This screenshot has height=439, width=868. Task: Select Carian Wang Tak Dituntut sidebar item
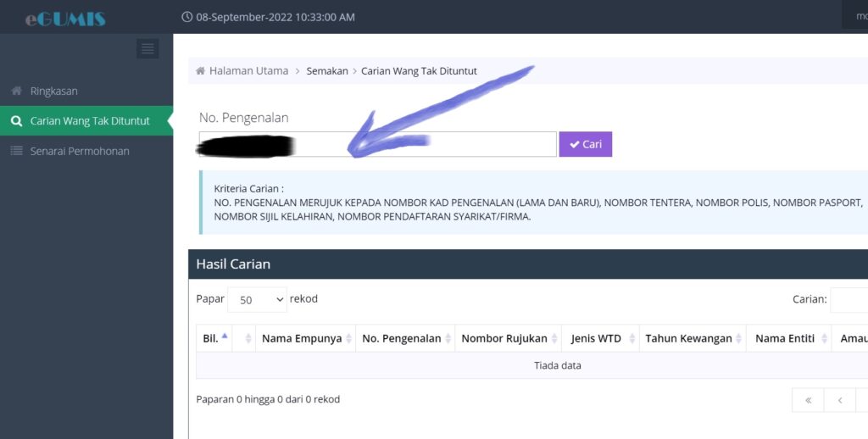[x=86, y=120]
